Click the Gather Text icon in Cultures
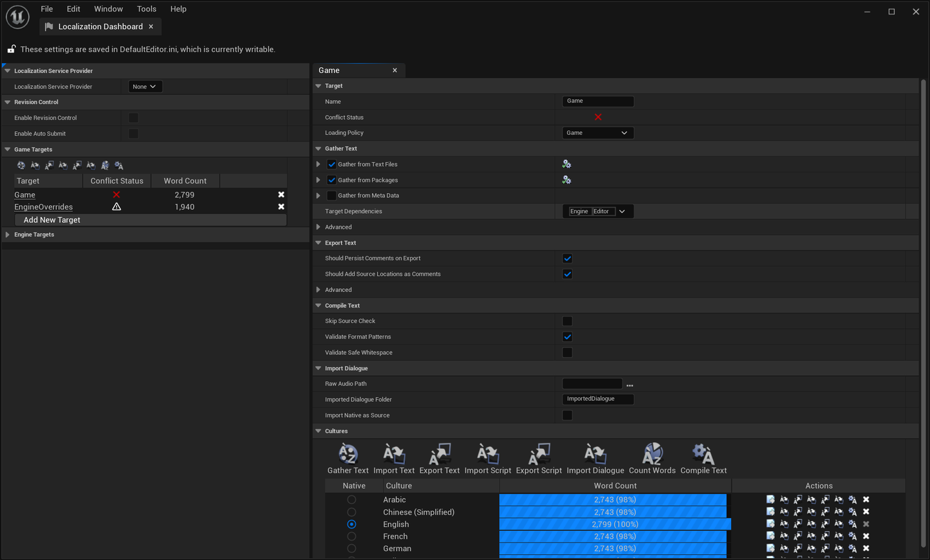The width and height of the screenshot is (930, 560). [x=348, y=455]
